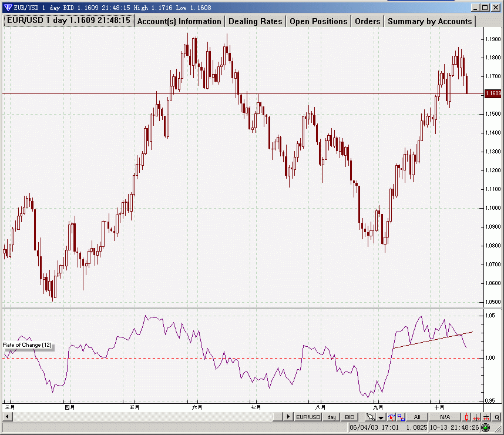The height and width of the screenshot is (435, 504).
Task: Click the 1.1000 price axis label
Action: pyautogui.click(x=493, y=208)
